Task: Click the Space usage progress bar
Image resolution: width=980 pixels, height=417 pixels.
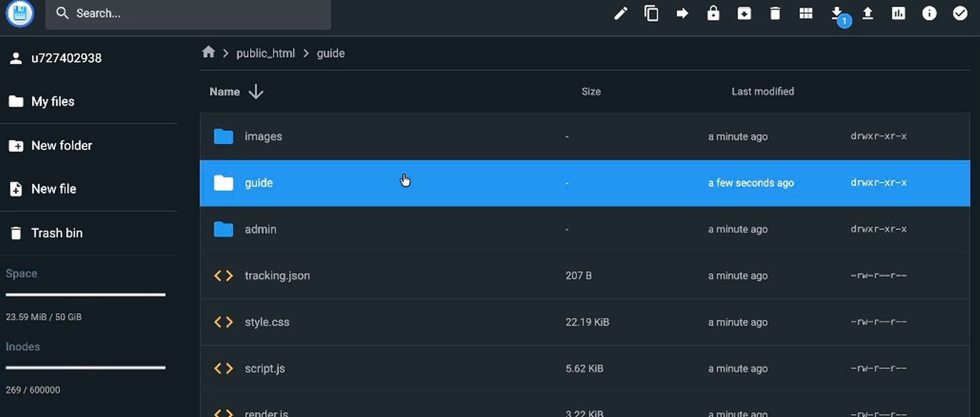Action: coord(86,294)
